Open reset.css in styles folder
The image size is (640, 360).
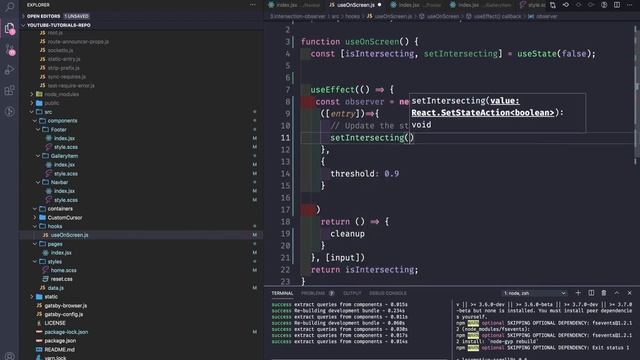[x=62, y=279]
